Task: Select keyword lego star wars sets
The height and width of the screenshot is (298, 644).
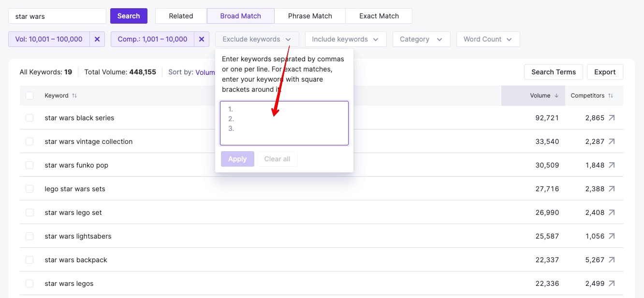Action: pos(75,189)
